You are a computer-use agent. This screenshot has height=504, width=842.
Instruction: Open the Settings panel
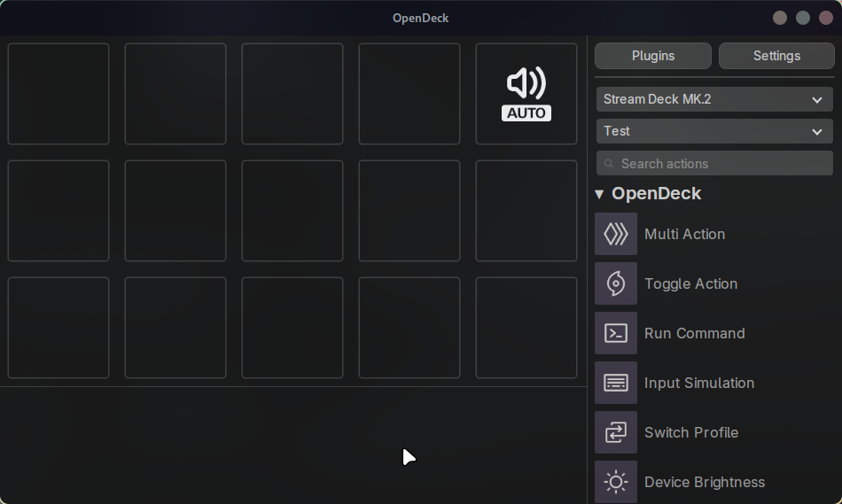(x=776, y=56)
